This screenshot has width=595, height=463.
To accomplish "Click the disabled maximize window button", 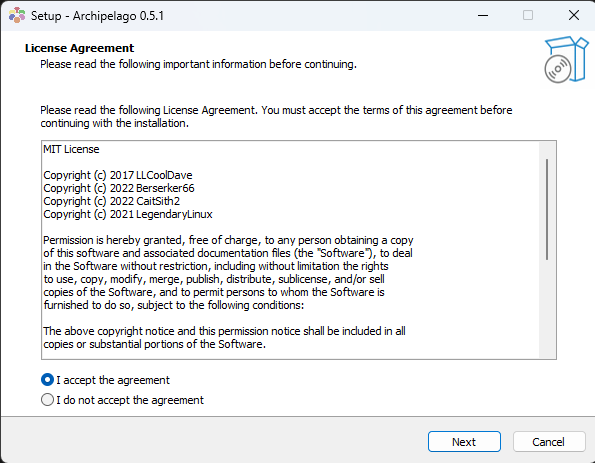I will pos(527,16).
